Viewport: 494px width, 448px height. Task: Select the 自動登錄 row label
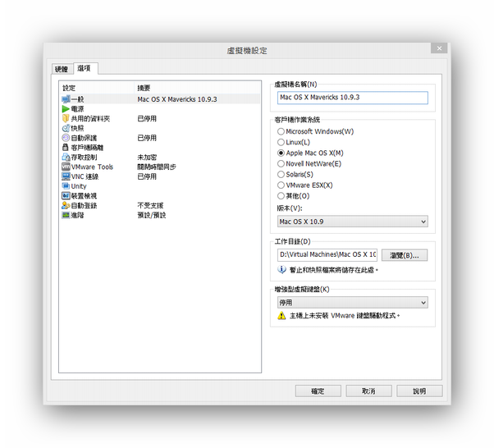pos(84,206)
